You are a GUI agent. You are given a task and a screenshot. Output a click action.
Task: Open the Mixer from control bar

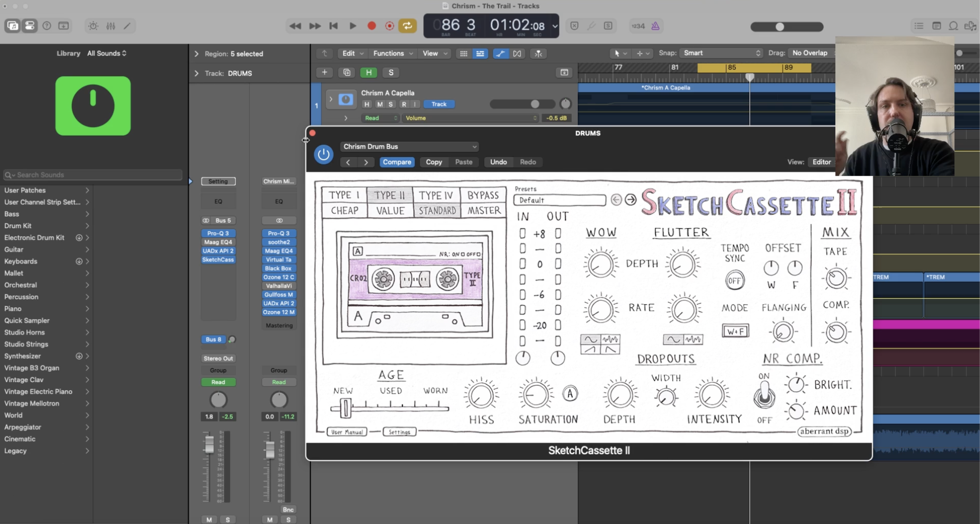coord(111,26)
